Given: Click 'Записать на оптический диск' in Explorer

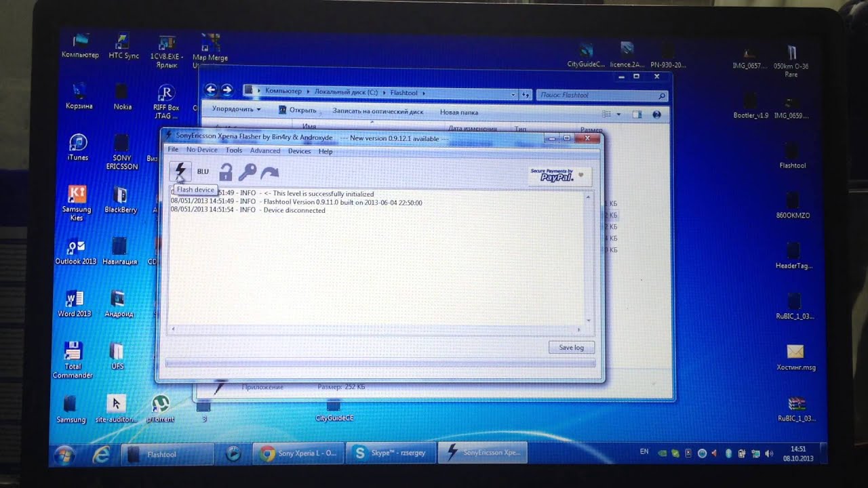Looking at the screenshot, I should tap(378, 111).
